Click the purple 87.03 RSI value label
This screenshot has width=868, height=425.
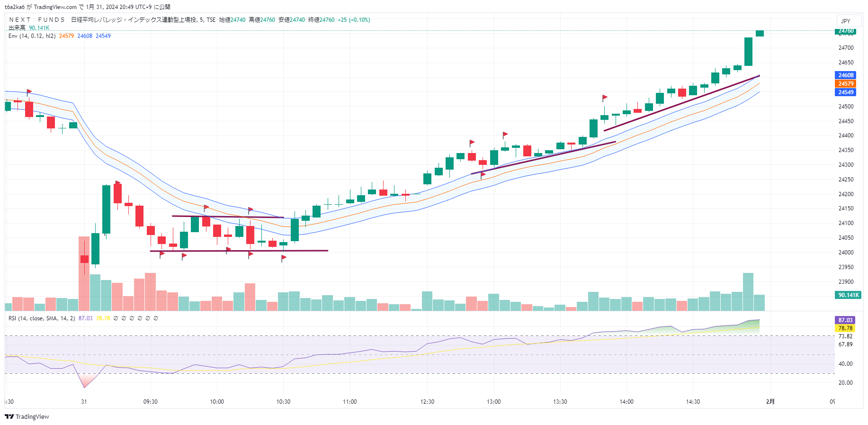point(845,320)
